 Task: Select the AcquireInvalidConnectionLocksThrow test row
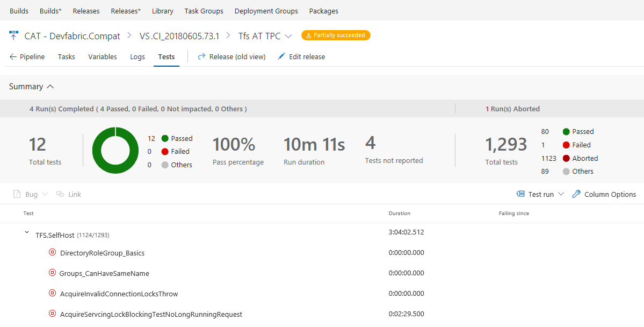[x=119, y=294]
